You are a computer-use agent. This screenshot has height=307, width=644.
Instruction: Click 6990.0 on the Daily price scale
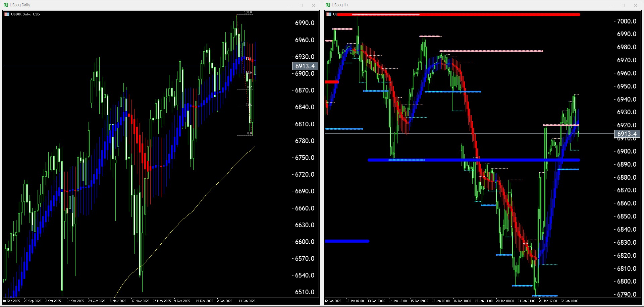305,23
